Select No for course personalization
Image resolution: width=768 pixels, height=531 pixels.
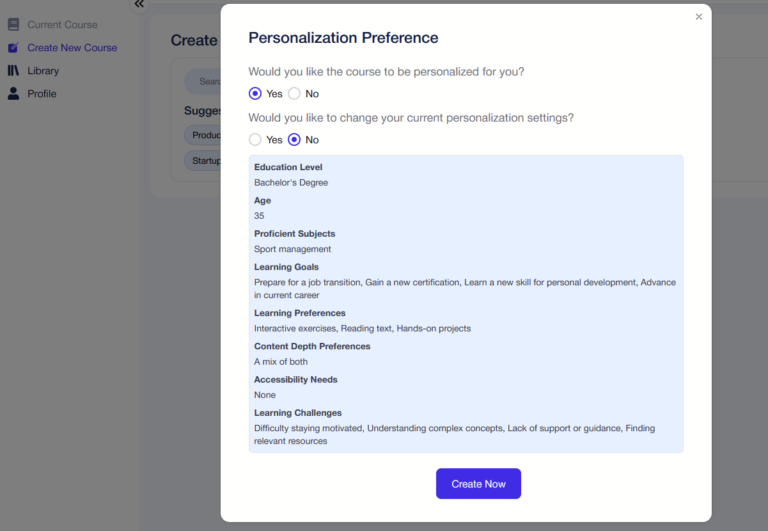point(294,94)
